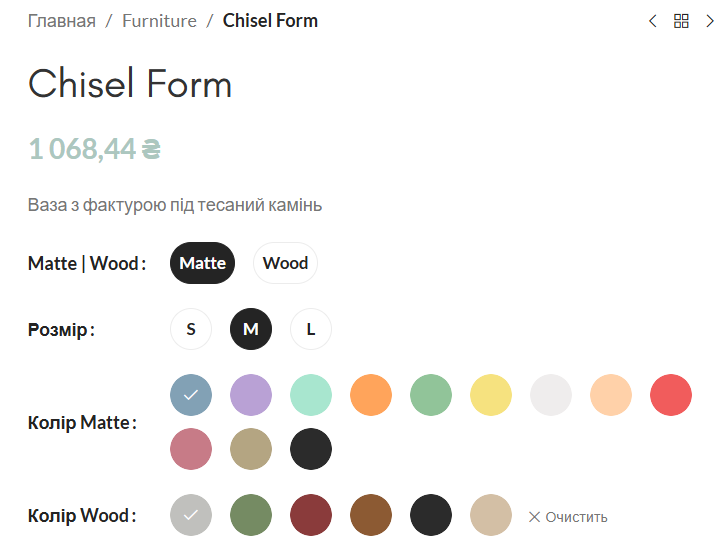Open the Furniture breadcrumb link
The image size is (723, 542).
159,21
